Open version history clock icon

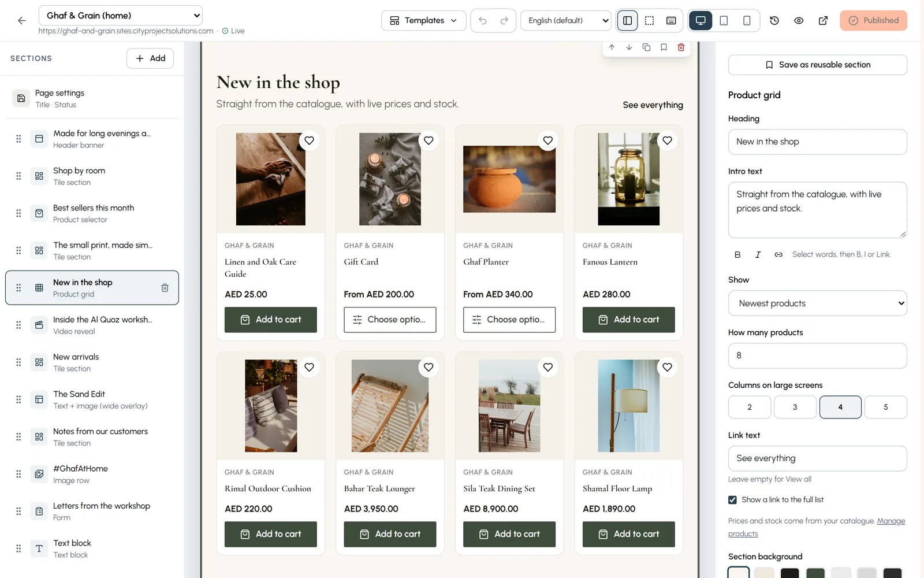(x=774, y=20)
